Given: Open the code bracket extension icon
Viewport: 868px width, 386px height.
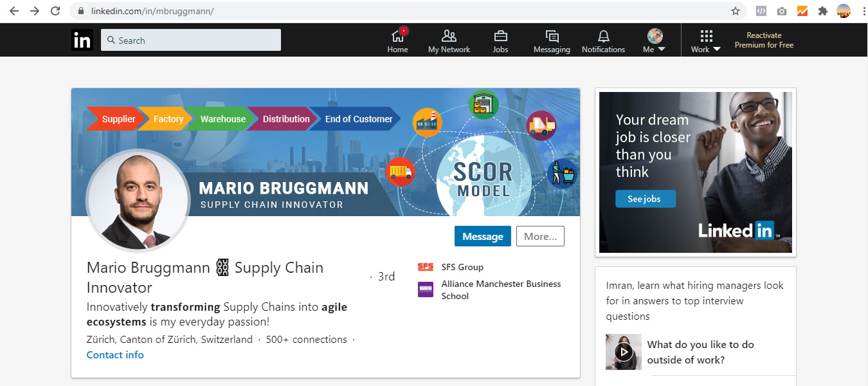Looking at the screenshot, I should click(x=761, y=11).
